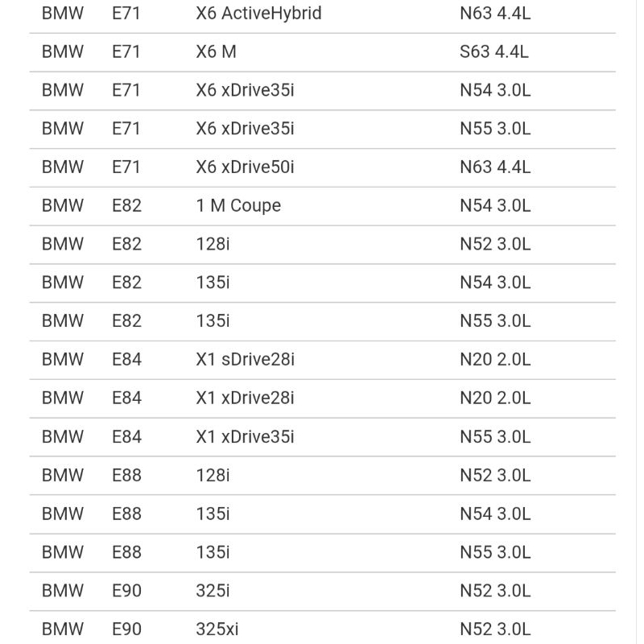This screenshot has height=644, width=644.
Task: Select the X1 sDrive28i model cell
Action: [245, 360]
